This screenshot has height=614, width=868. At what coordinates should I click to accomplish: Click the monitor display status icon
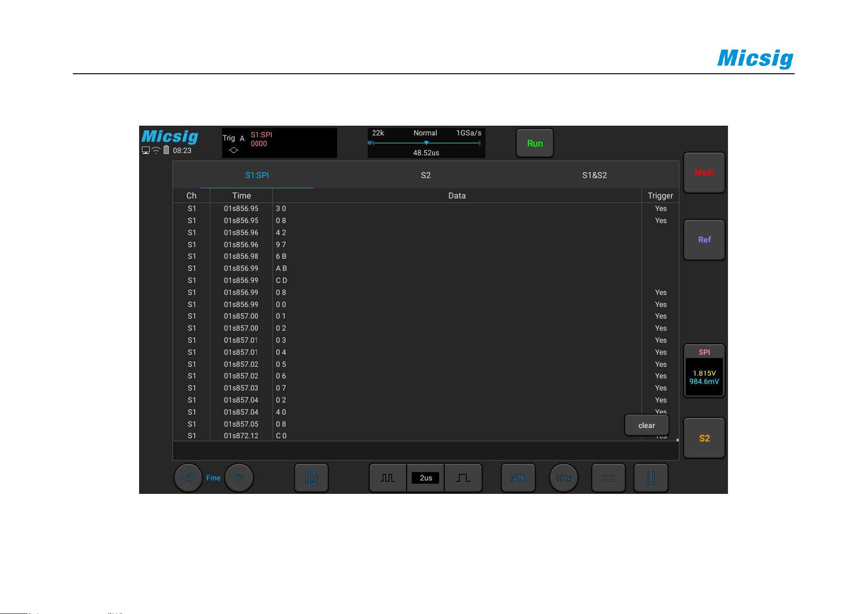coord(146,150)
